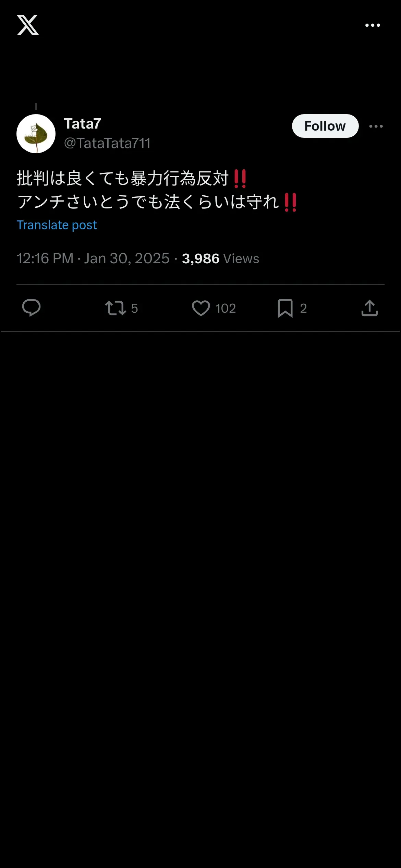View the 3,986 Views analytics
401x868 pixels.
tap(220, 258)
